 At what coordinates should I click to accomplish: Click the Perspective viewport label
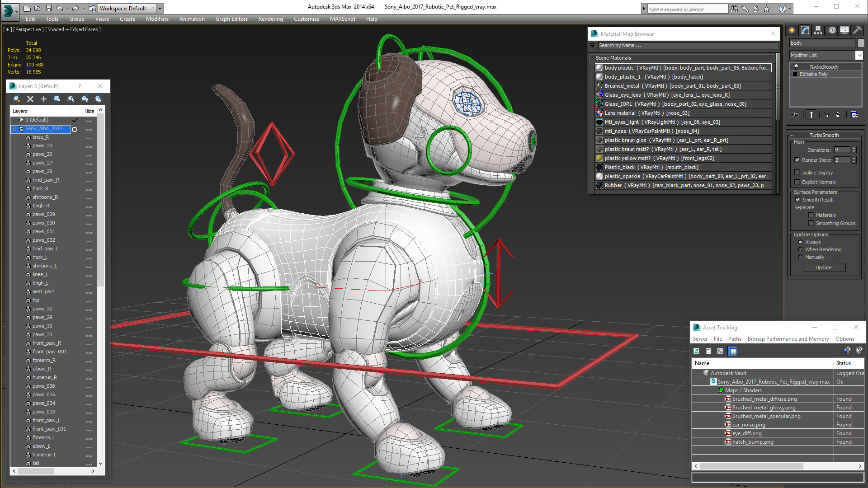coord(28,29)
